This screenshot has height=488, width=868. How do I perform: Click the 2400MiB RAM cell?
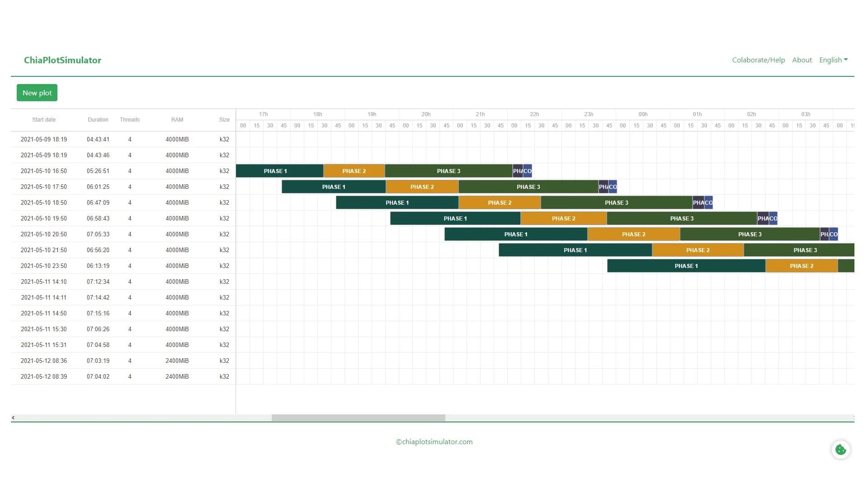(x=177, y=361)
